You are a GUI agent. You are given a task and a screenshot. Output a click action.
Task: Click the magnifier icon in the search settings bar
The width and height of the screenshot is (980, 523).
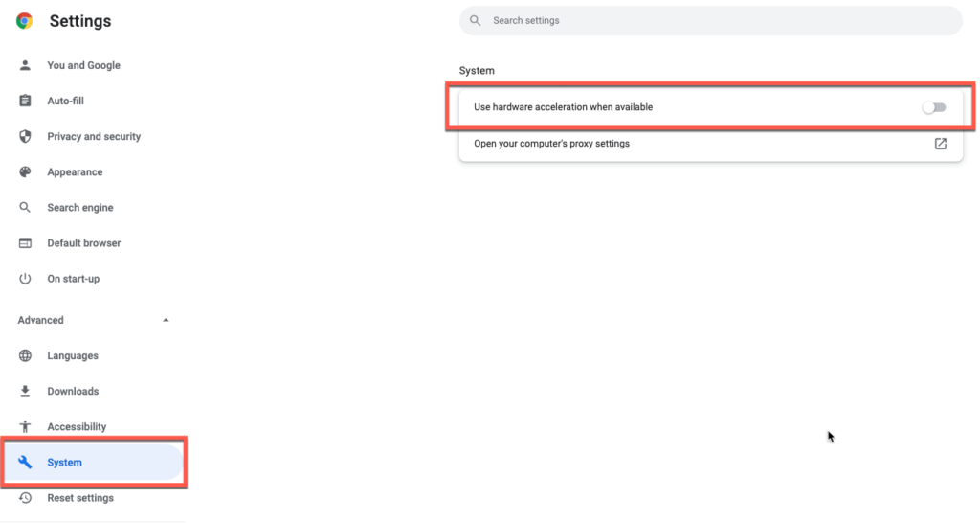pyautogui.click(x=476, y=20)
